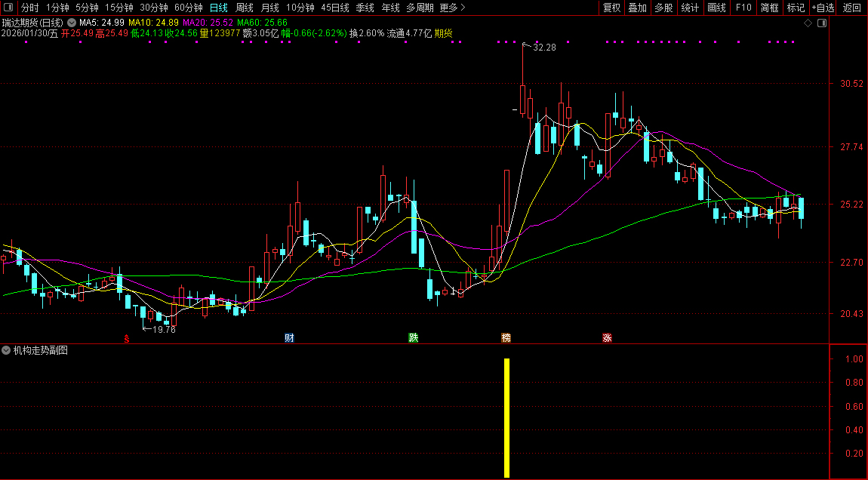Expand the 更多 periods menu

[x=451, y=8]
